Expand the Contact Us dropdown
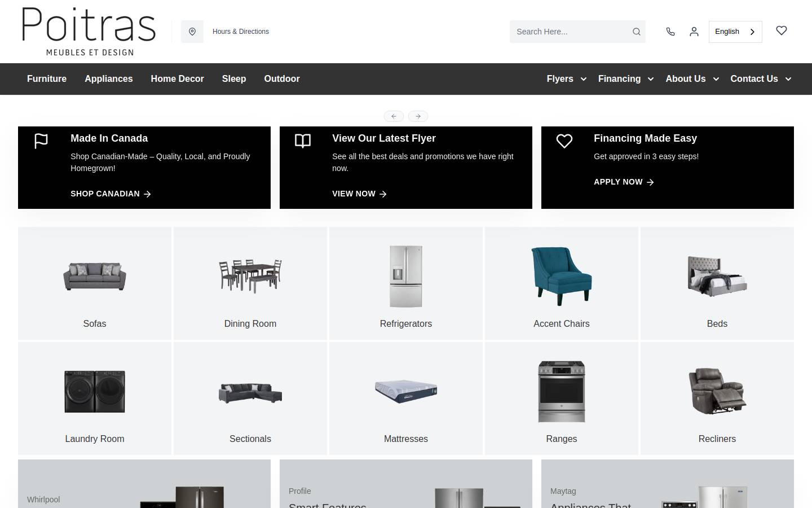 [761, 79]
